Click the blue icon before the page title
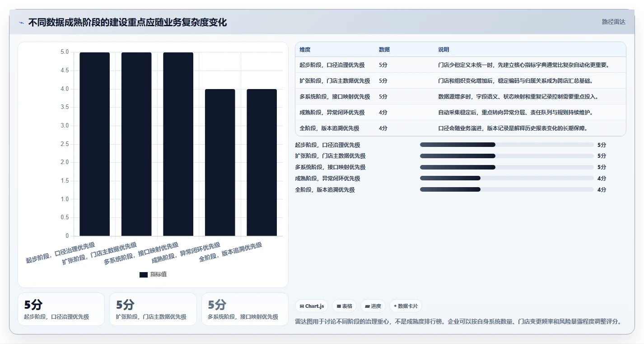Viewport: 644px width, 344px height. tap(22, 23)
